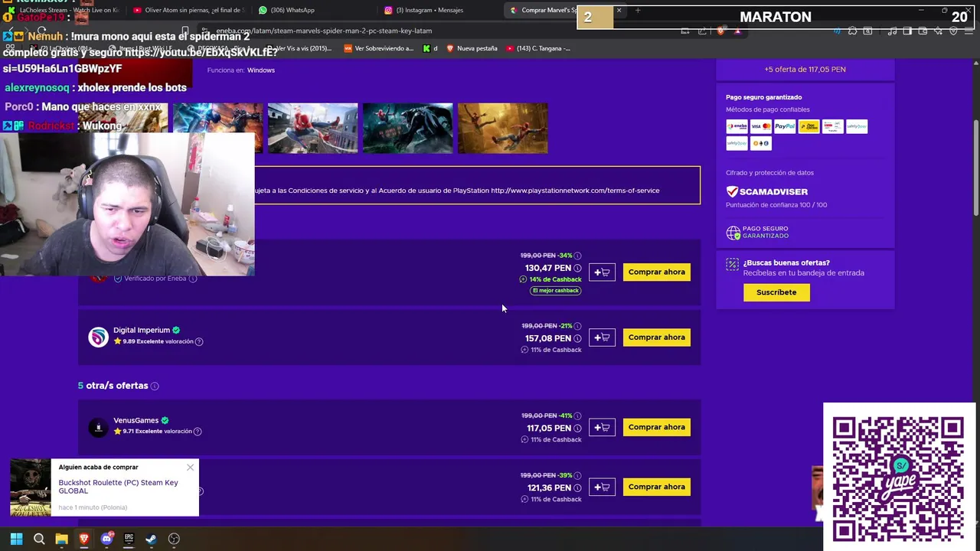Open OBS Studio from the taskbar
The width and height of the screenshot is (980, 551).
tap(174, 539)
